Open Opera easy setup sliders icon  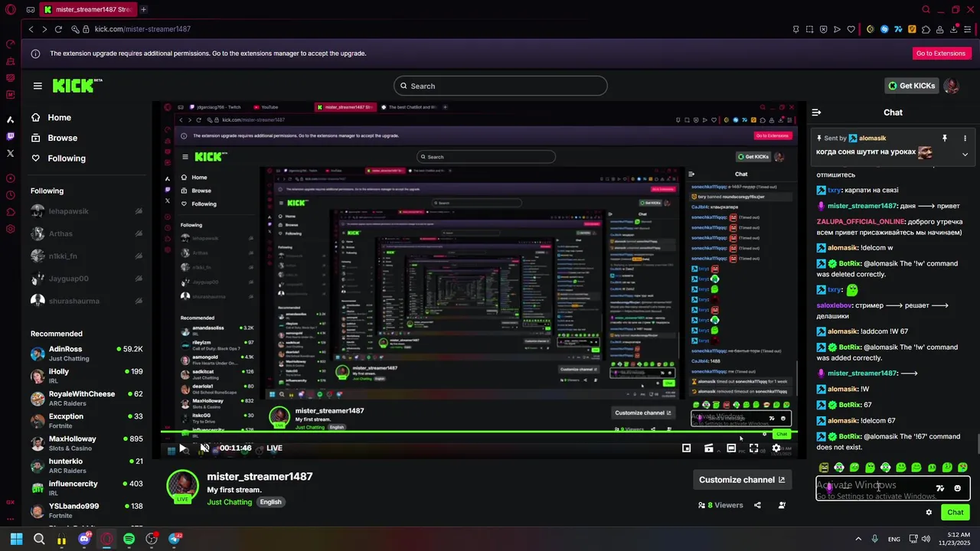point(969,29)
